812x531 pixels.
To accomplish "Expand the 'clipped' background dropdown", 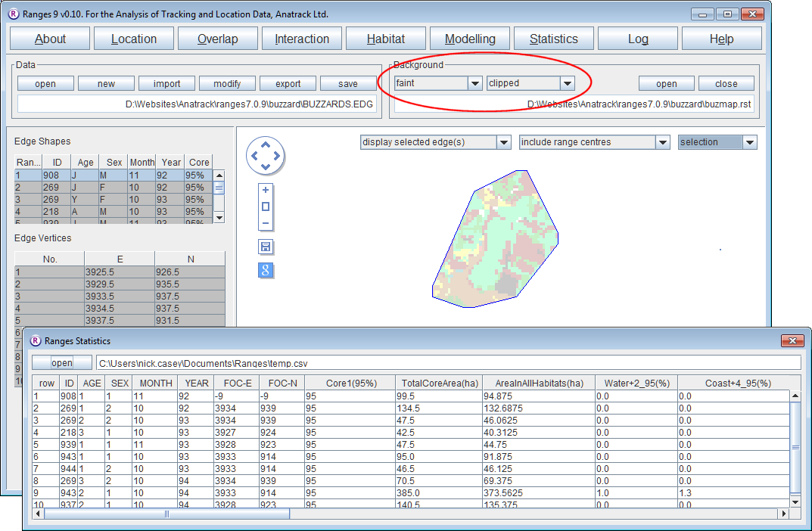I will 567,83.
